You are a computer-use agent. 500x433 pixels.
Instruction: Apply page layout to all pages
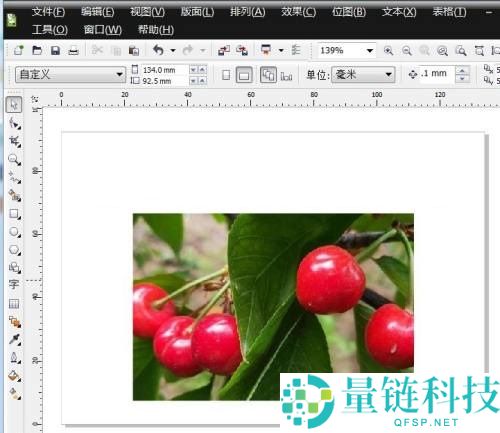(268, 75)
